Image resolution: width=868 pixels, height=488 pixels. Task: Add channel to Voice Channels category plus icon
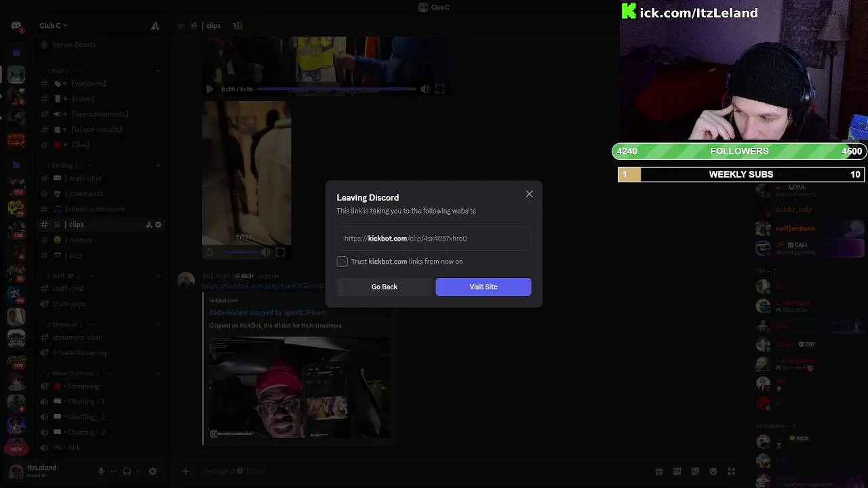tap(158, 373)
